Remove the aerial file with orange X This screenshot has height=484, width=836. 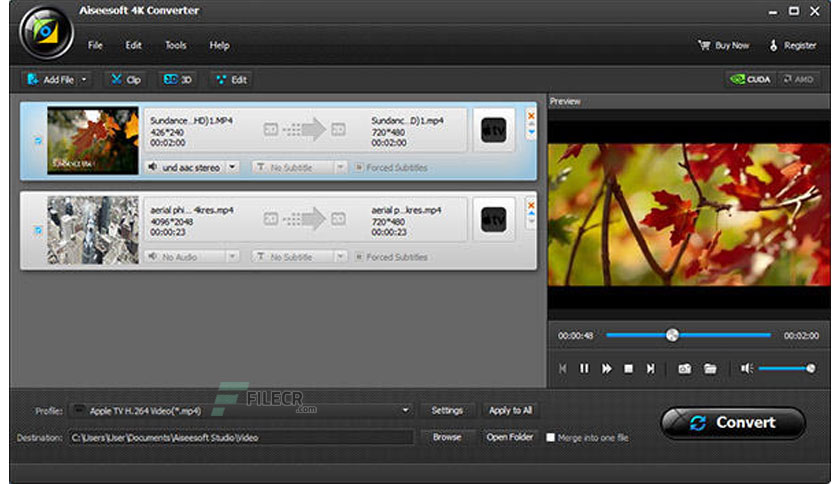531,205
